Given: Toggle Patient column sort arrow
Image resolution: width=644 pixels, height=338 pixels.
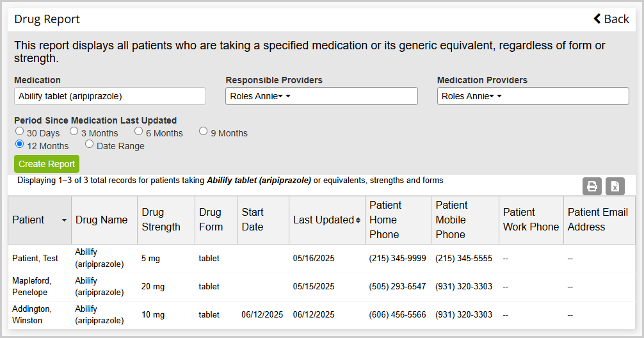Looking at the screenshot, I should click(64, 220).
